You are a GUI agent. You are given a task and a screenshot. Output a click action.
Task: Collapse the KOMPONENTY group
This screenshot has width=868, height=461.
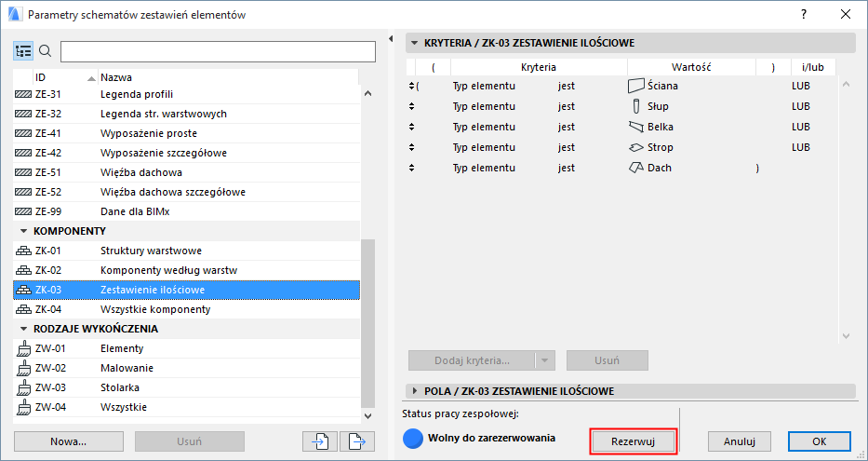click(22, 230)
